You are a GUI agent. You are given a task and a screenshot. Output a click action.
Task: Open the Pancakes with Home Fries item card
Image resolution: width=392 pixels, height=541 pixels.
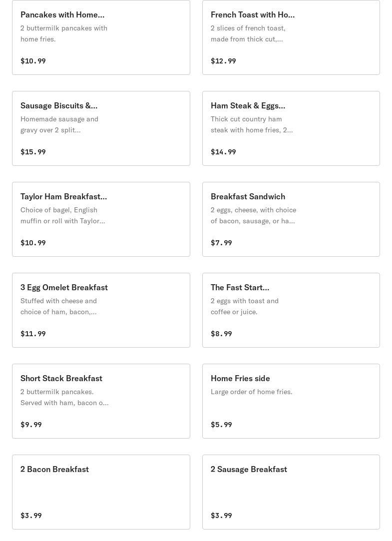point(101,37)
